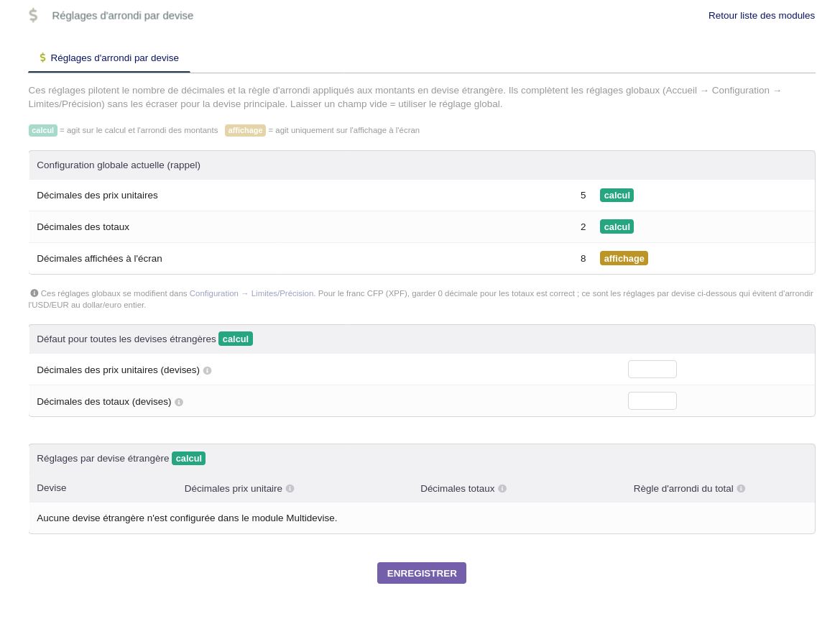840x619 pixels.
Task: Open the Limites/Précision link
Action: pos(282,293)
